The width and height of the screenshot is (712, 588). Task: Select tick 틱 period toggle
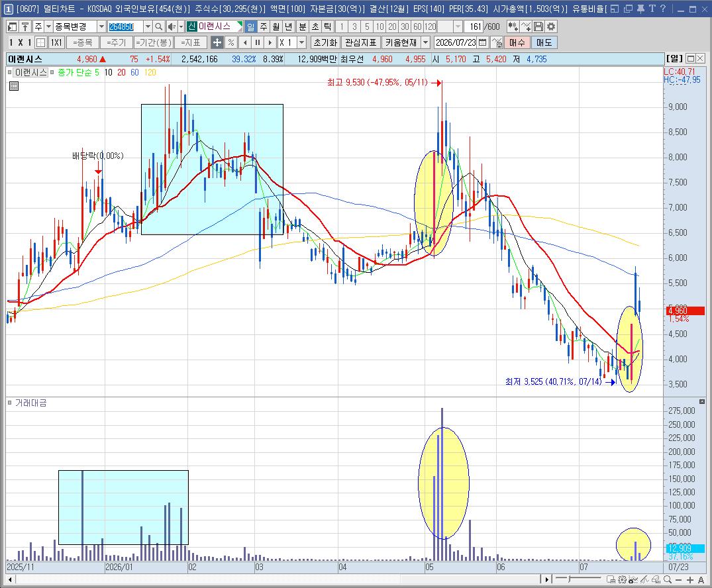(x=327, y=26)
